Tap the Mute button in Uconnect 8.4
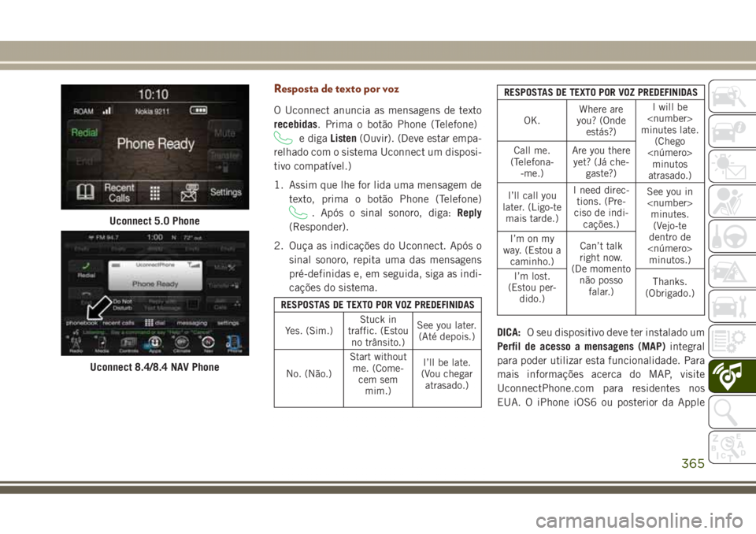The width and height of the screenshot is (756, 534). tap(224, 267)
